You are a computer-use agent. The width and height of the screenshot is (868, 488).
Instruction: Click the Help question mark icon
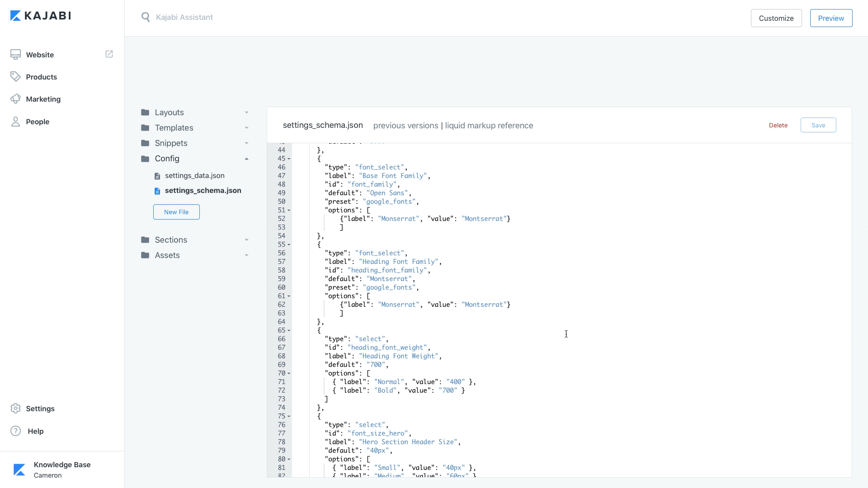15,431
